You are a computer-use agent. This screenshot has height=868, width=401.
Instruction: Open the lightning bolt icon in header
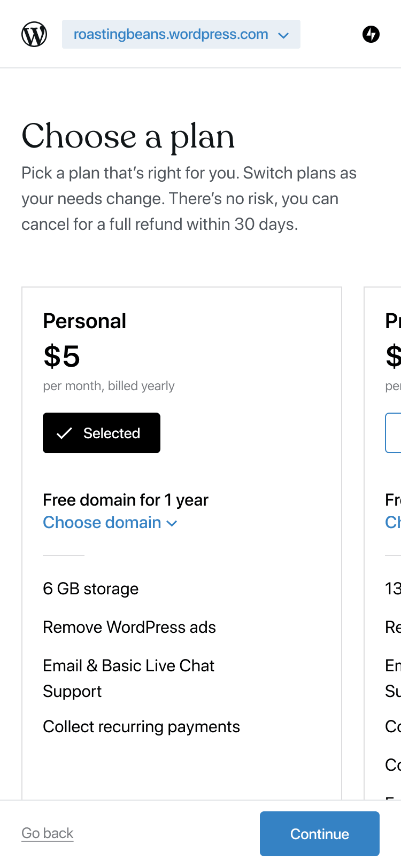tap(371, 34)
